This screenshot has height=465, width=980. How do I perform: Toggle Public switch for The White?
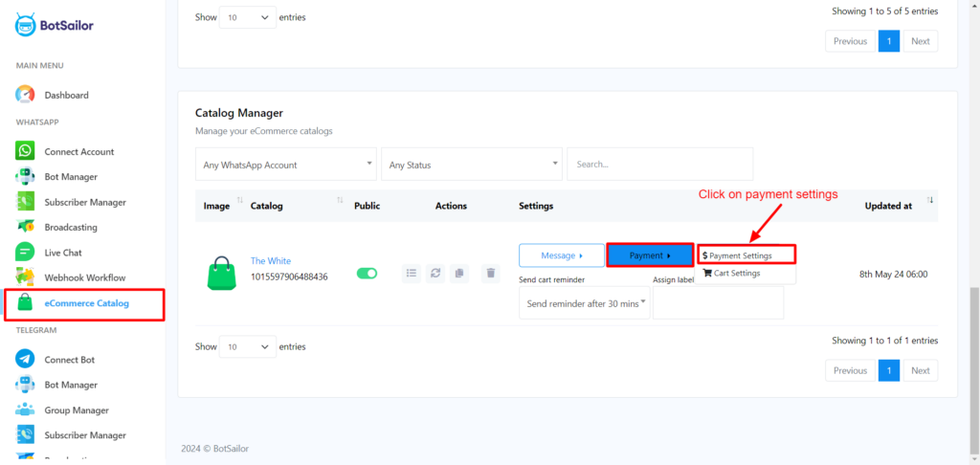[367, 273]
